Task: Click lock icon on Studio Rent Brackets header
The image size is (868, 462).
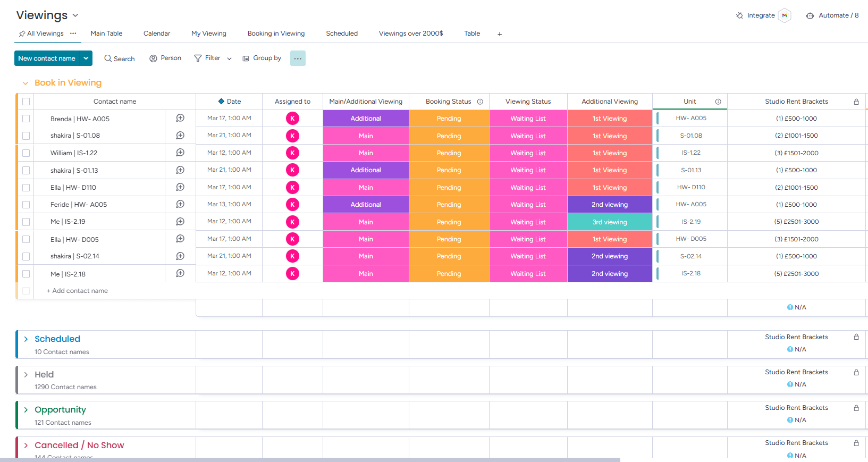Action: (856, 102)
